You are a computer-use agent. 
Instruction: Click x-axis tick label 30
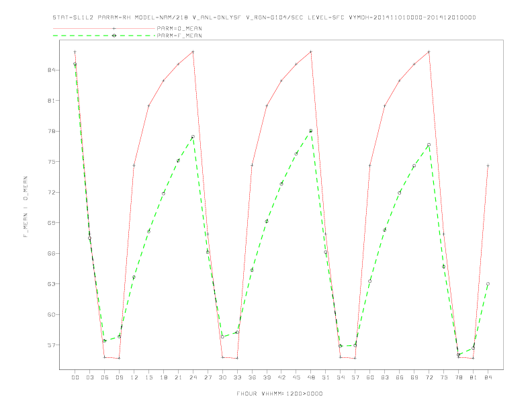tap(222, 377)
